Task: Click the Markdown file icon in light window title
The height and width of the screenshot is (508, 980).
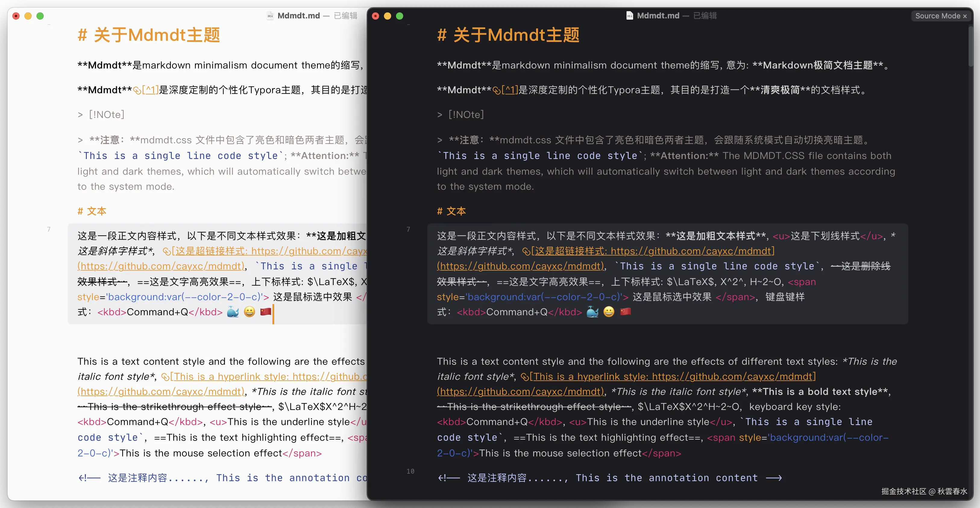Action: click(x=270, y=16)
